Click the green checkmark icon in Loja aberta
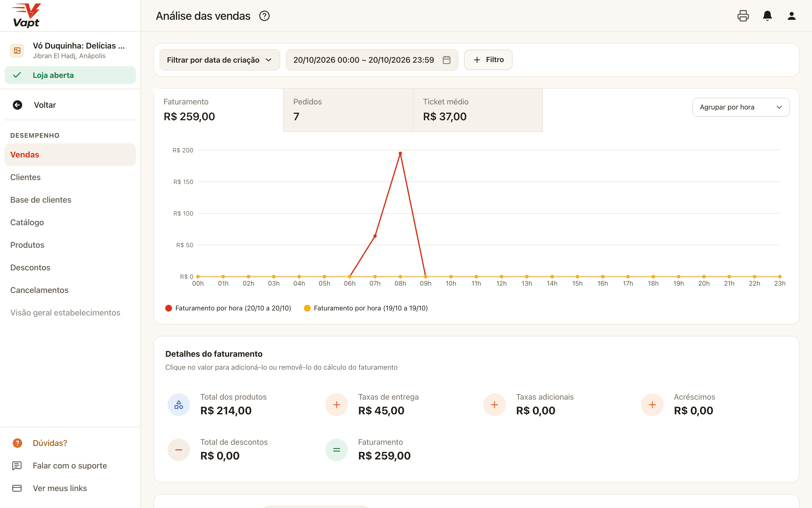812x508 pixels. (x=17, y=75)
